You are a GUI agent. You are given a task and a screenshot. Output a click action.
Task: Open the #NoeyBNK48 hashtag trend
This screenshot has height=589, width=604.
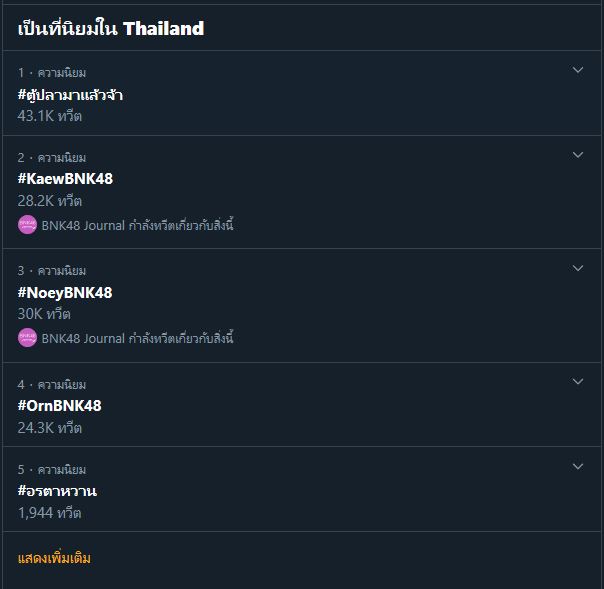[x=65, y=293]
